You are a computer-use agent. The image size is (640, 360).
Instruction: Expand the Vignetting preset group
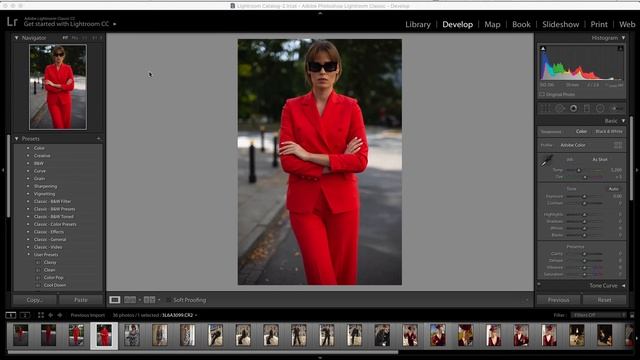click(28, 194)
